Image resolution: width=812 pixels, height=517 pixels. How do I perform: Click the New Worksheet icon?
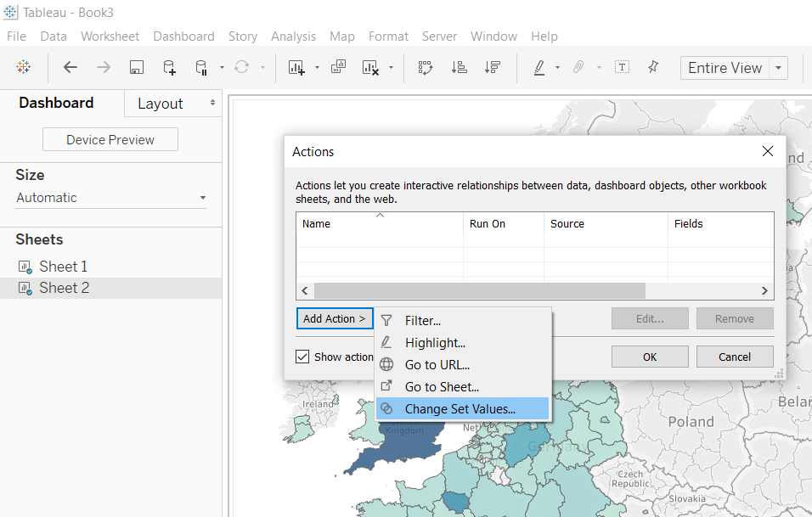[x=296, y=68]
